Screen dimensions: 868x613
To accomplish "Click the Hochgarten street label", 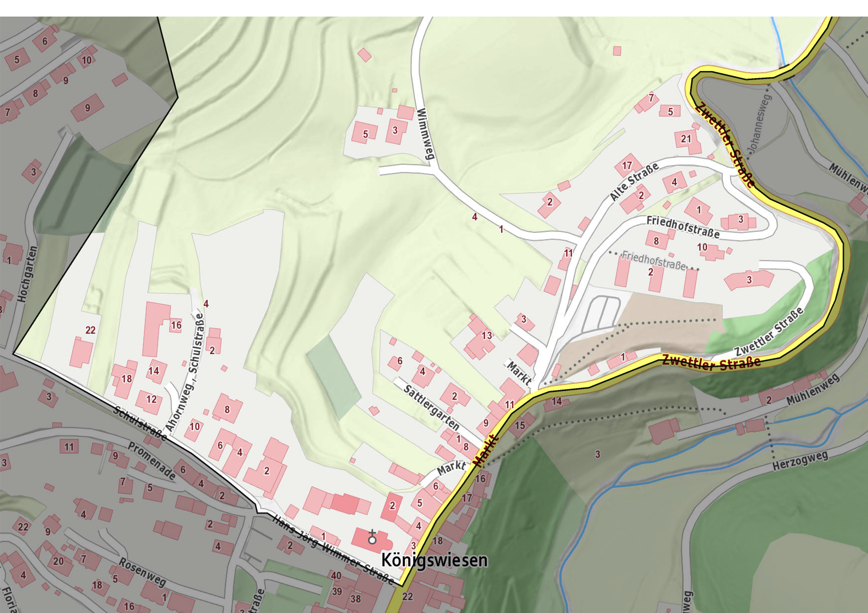I will pos(27,274).
